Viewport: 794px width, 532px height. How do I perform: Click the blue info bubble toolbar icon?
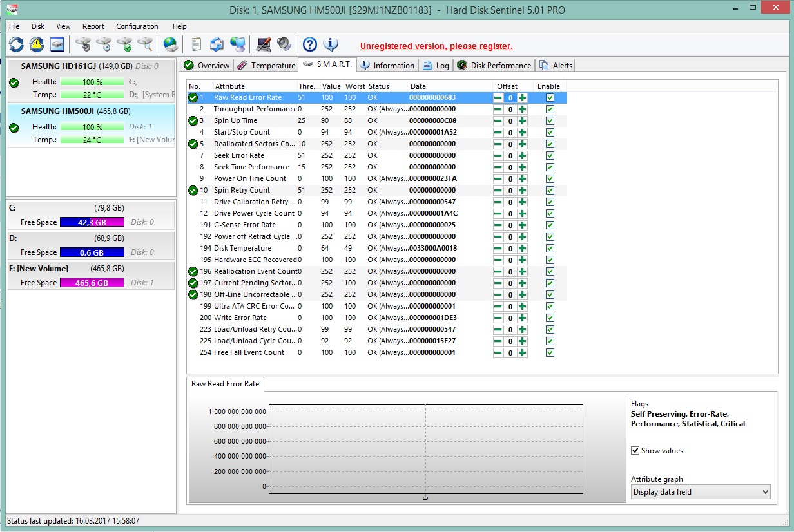click(x=331, y=44)
